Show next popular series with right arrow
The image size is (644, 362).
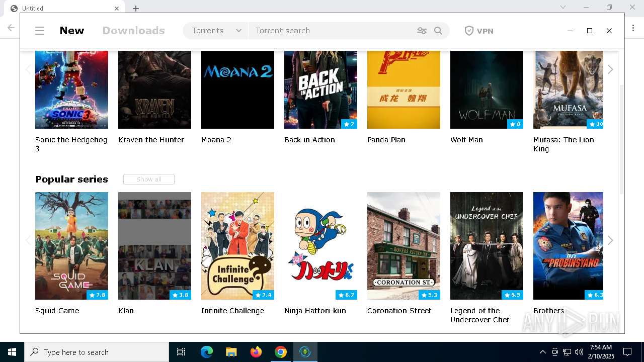coord(610,240)
